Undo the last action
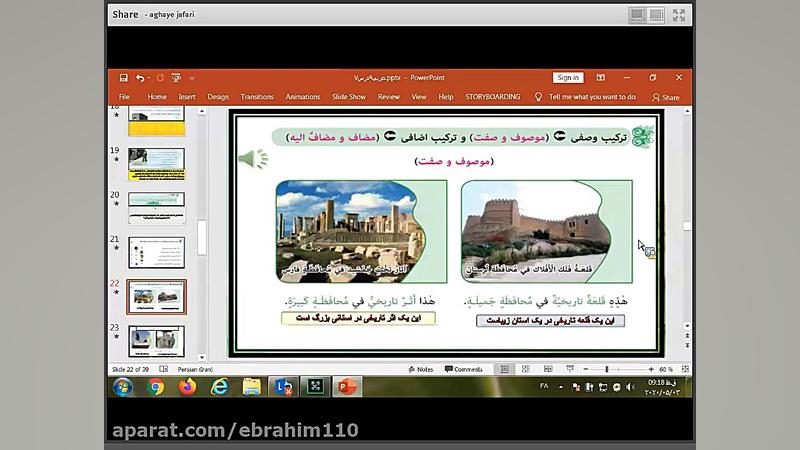 point(140,78)
